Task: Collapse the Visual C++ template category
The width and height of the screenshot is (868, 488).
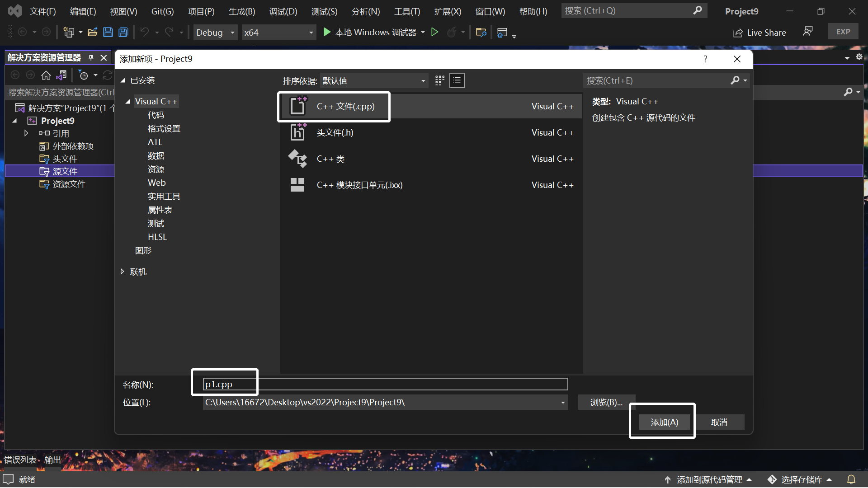Action: click(128, 101)
